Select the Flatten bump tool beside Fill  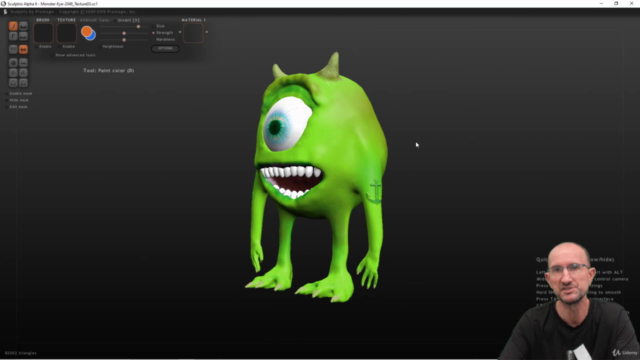(23, 36)
